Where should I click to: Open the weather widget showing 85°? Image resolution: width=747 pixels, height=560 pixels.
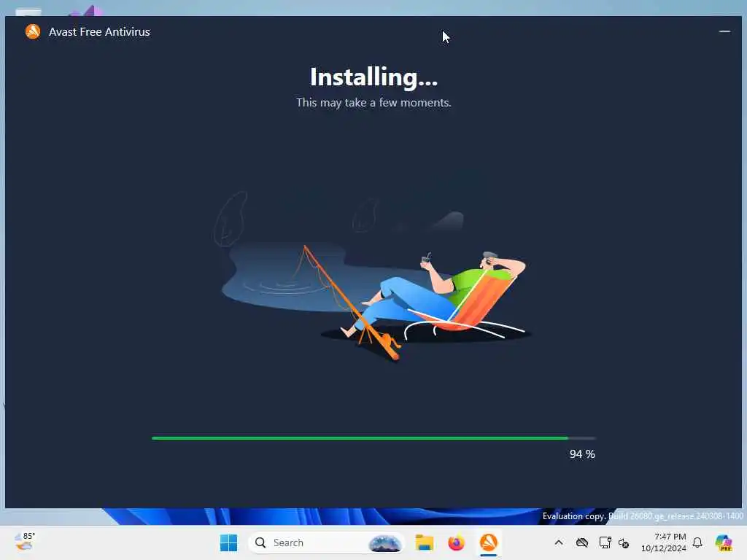click(x=25, y=542)
